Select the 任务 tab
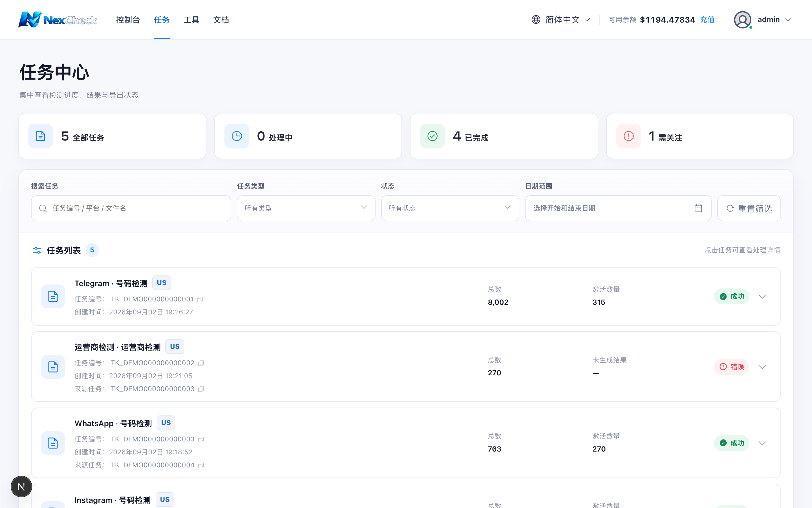The width and height of the screenshot is (812, 508). pos(162,20)
